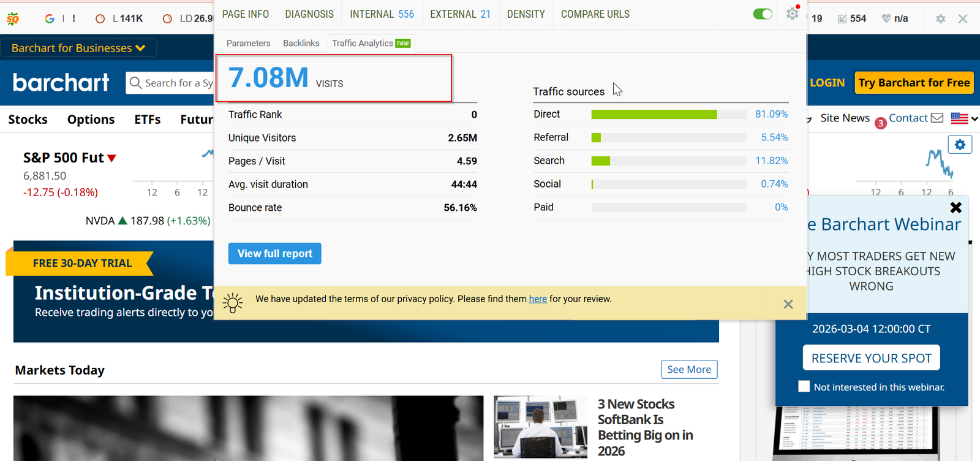Click the barchart logo
This screenshot has height=461, width=980.
click(61, 82)
